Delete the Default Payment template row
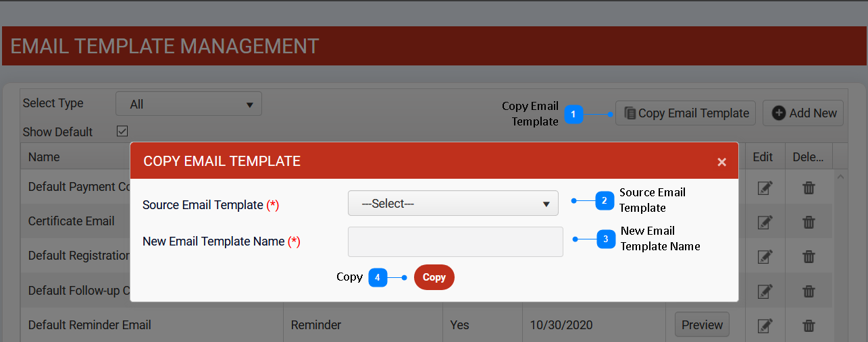The height and width of the screenshot is (342, 868). [809, 188]
